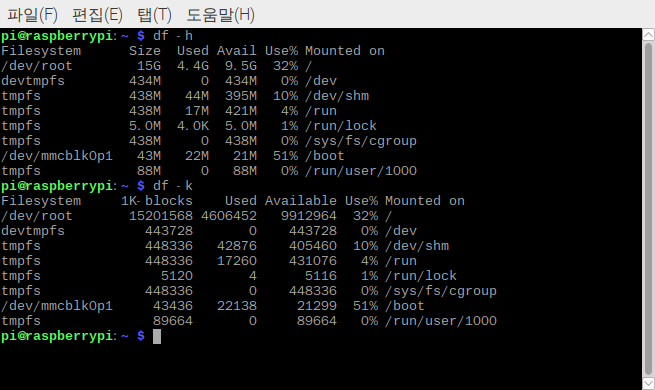
Task: Click 'devtmpfs' in df -h output
Action: coord(33,81)
